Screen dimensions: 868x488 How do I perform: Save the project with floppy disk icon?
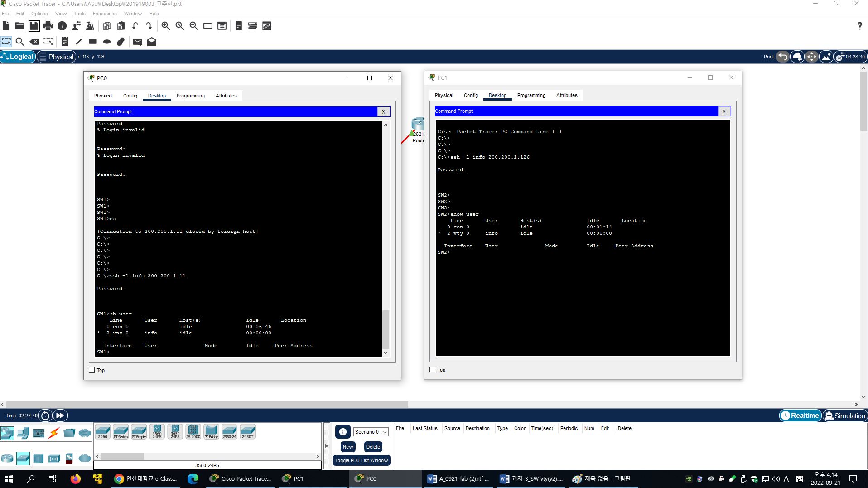tap(34, 26)
